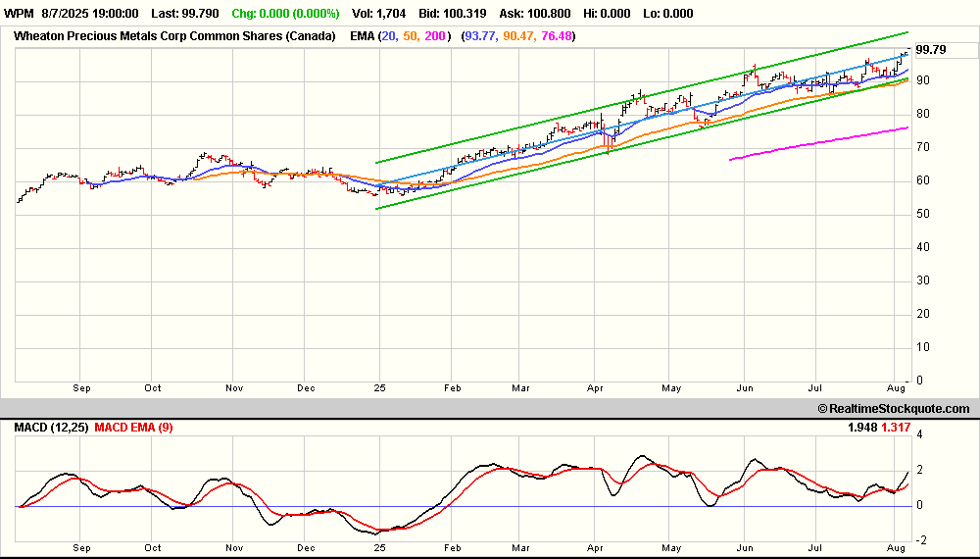The height and width of the screenshot is (559, 980).
Task: Click the Ask: 100.800 value
Action: pos(535,13)
